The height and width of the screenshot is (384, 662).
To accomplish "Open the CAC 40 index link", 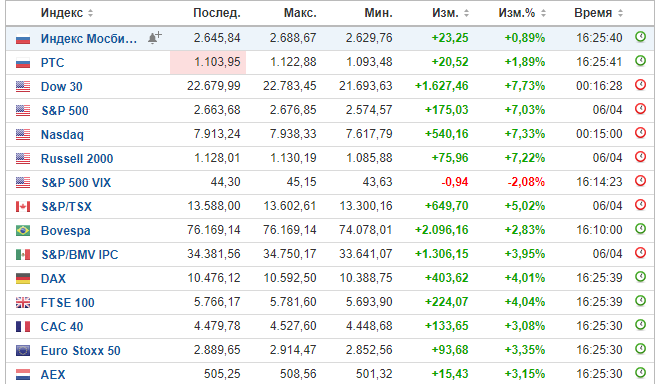I will tap(62, 327).
